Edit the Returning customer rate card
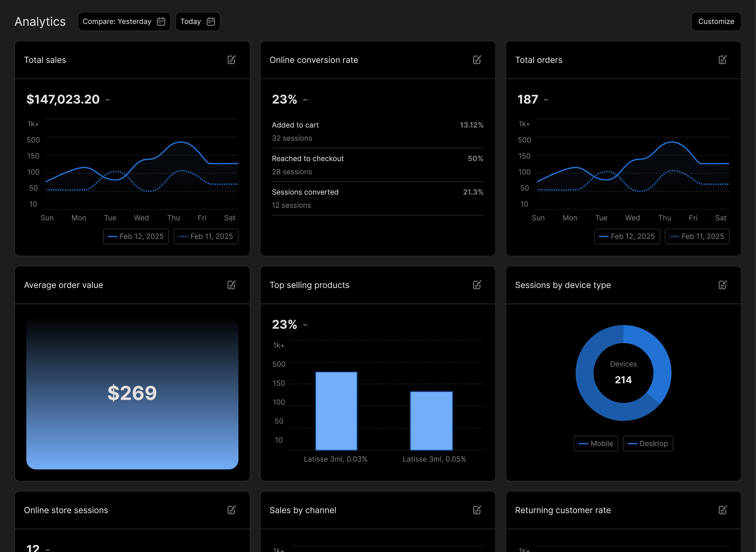 coord(723,510)
